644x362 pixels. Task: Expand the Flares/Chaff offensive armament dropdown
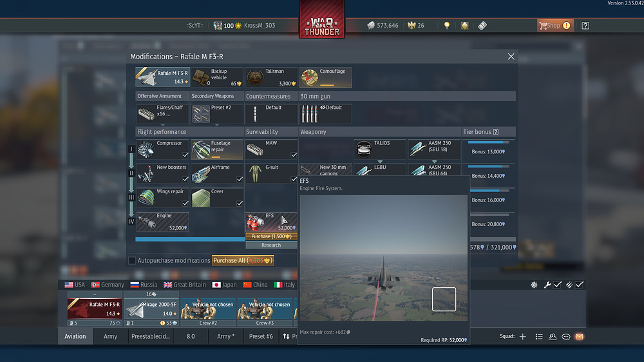163,114
